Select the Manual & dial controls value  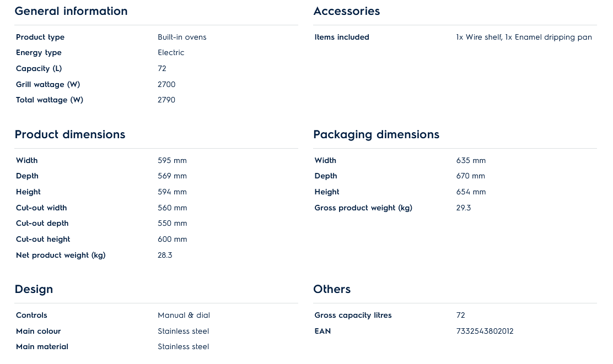point(184,315)
